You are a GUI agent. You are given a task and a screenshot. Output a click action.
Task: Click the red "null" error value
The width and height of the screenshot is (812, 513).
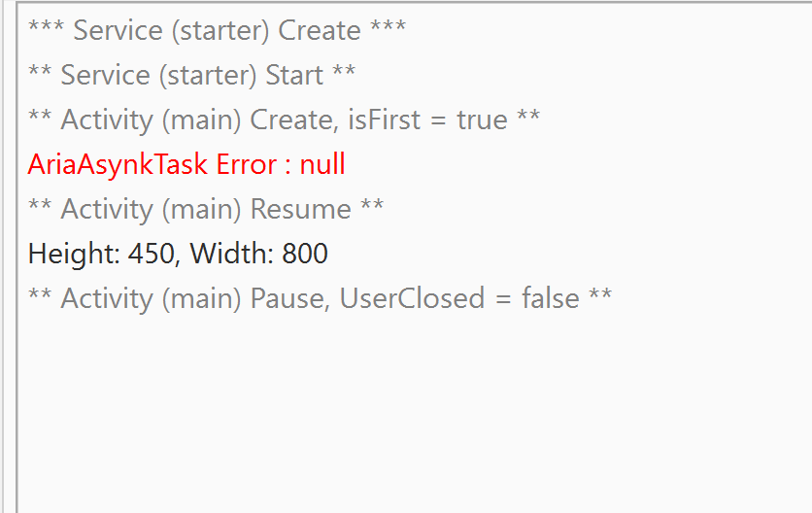(322, 164)
